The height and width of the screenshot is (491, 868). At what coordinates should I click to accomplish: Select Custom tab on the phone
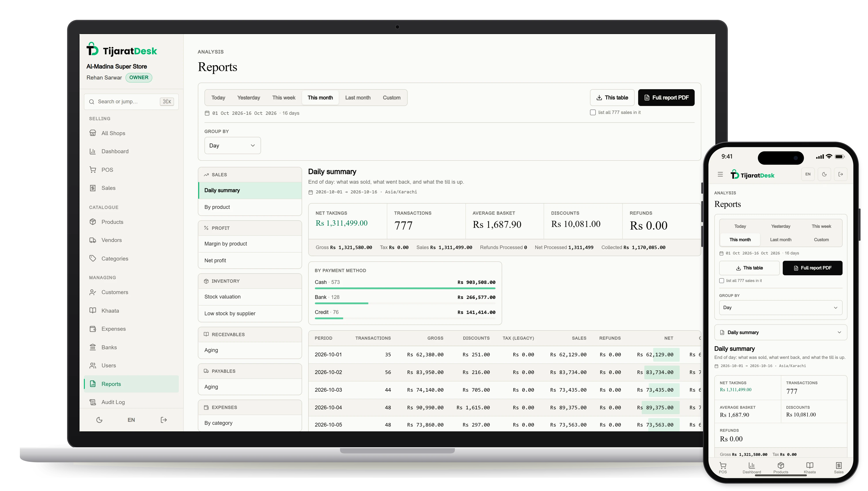click(x=821, y=240)
